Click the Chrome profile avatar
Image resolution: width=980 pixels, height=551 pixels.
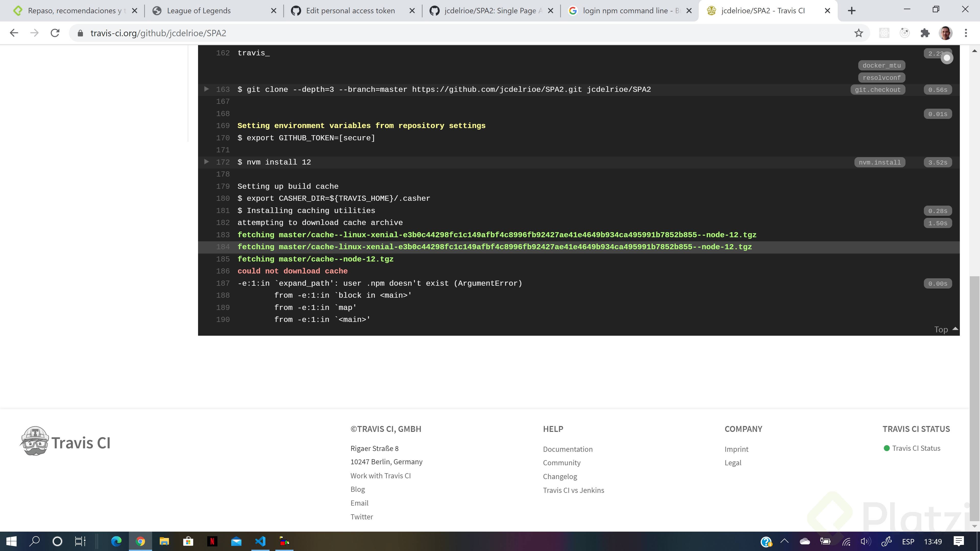point(945,33)
